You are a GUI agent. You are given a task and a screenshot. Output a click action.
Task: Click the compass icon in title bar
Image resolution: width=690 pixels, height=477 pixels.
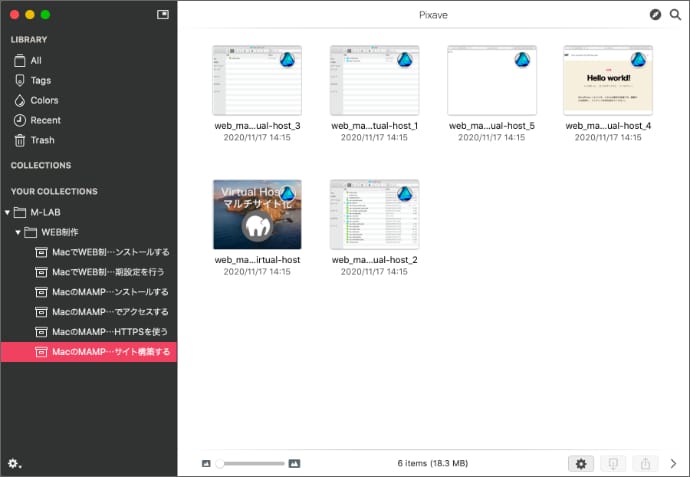point(655,15)
